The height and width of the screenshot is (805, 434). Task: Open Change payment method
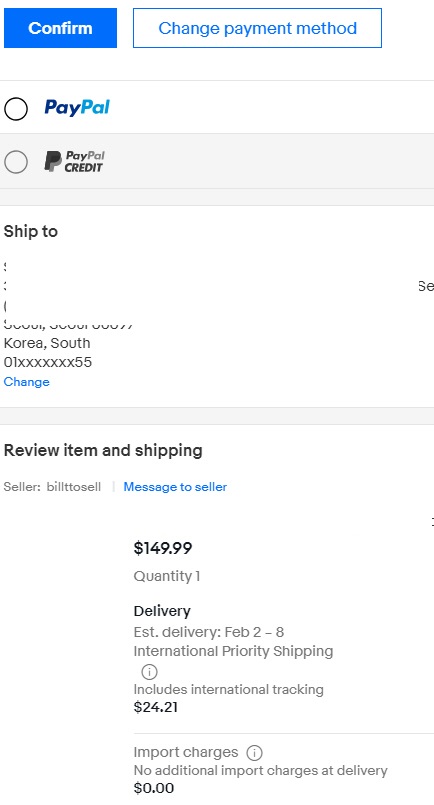pos(257,28)
